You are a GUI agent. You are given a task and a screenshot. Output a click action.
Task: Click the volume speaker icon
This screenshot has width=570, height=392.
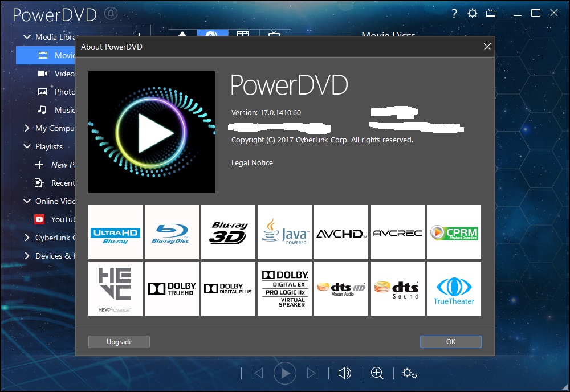345,373
